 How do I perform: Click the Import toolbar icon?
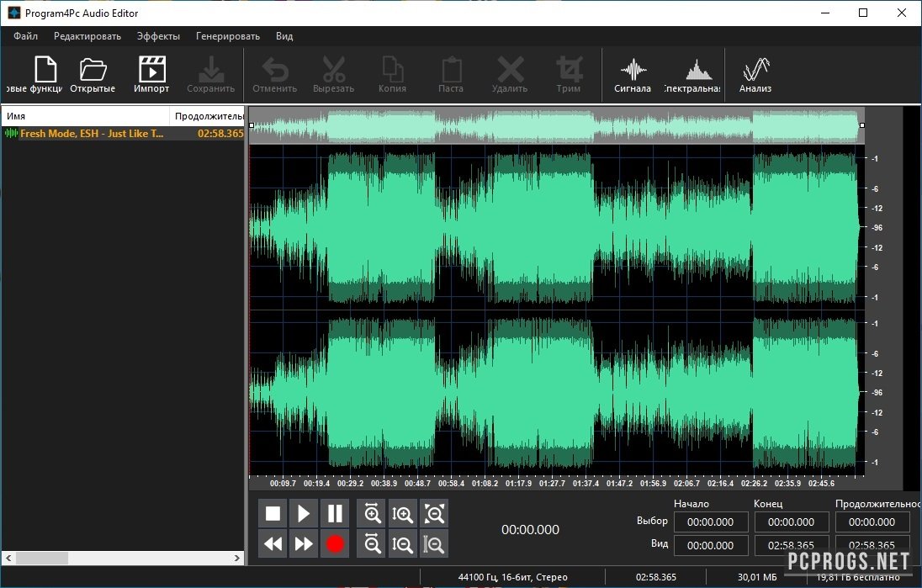pyautogui.click(x=151, y=74)
